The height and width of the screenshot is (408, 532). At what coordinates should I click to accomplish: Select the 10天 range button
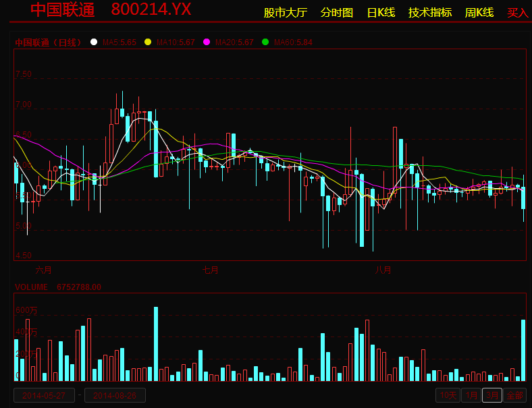click(447, 395)
